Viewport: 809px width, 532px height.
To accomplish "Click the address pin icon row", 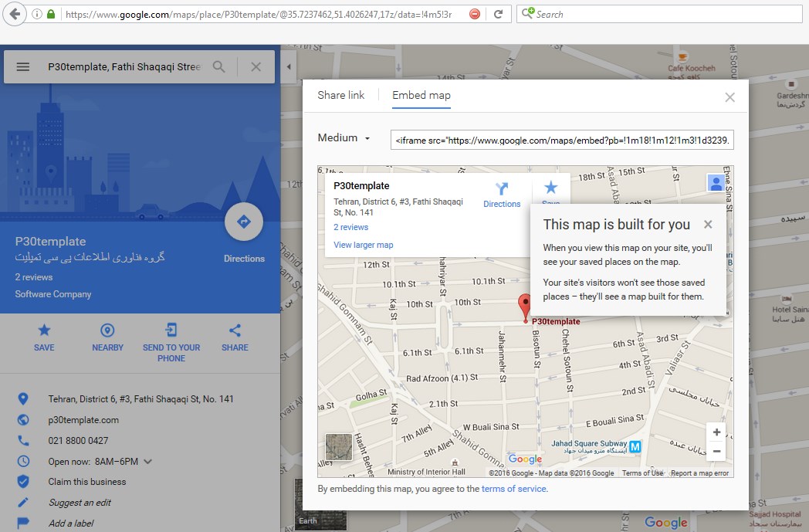I will (23, 399).
